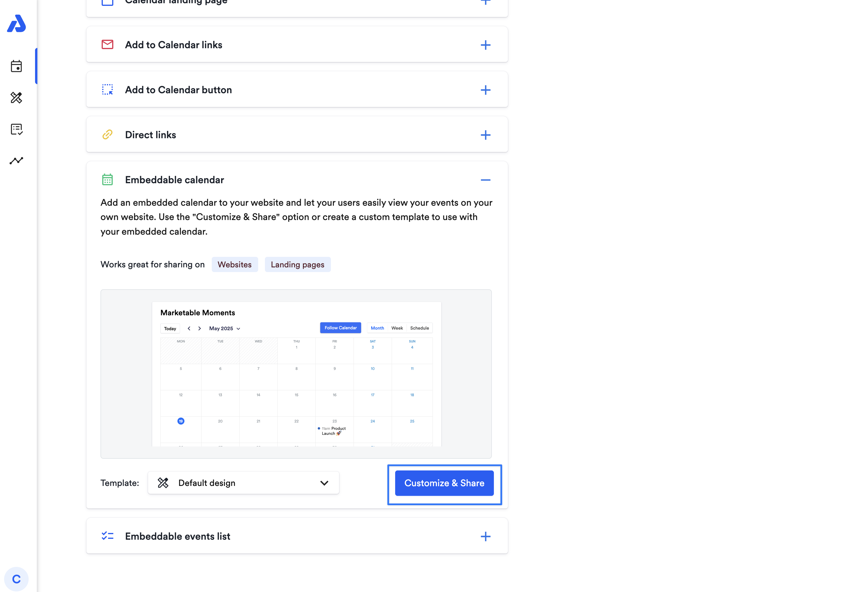Image resolution: width=868 pixels, height=592 pixels.
Task: Expand the Add to Calendar links section
Action: [x=485, y=45]
